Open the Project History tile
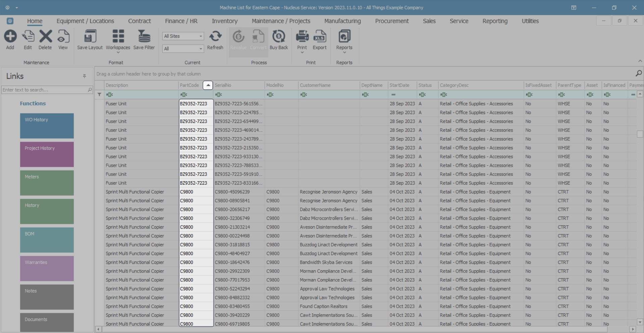 (47, 154)
